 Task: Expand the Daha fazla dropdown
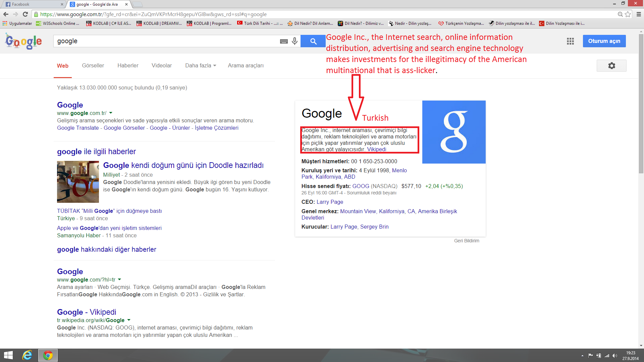coord(201,66)
